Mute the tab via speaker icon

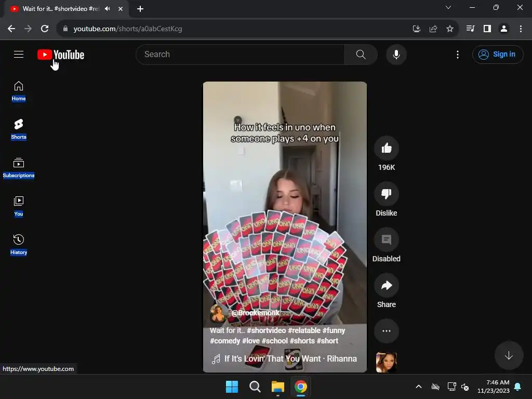108,9
